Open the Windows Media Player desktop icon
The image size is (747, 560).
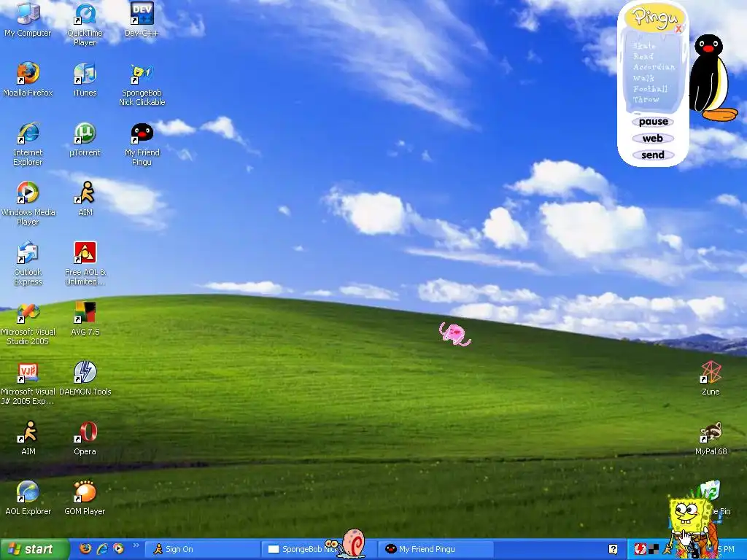click(28, 203)
